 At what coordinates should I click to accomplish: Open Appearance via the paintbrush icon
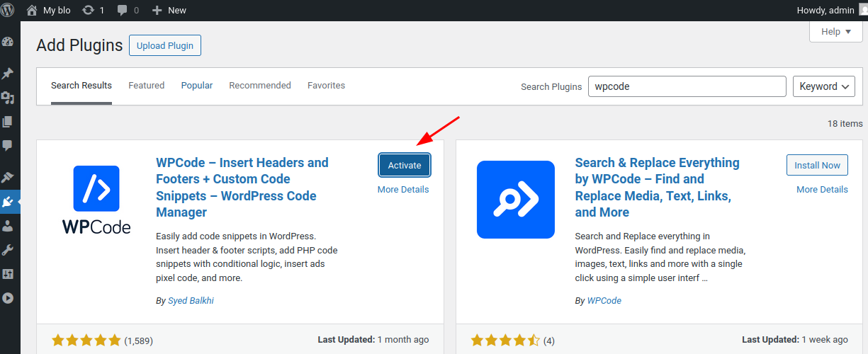pyautogui.click(x=8, y=177)
